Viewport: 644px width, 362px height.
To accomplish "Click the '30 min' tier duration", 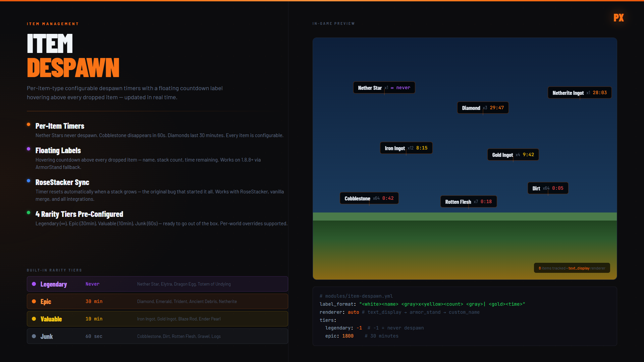I will (x=94, y=301).
